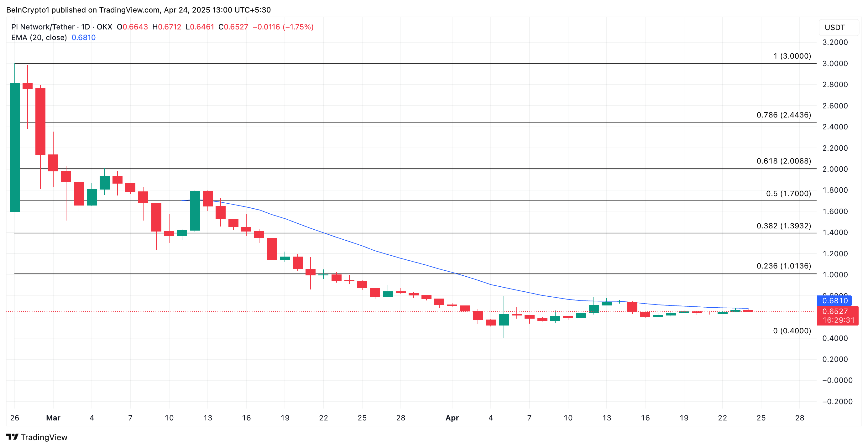
Task: Click the 0.236 (1.0136) Fibonacci level label
Action: (783, 266)
